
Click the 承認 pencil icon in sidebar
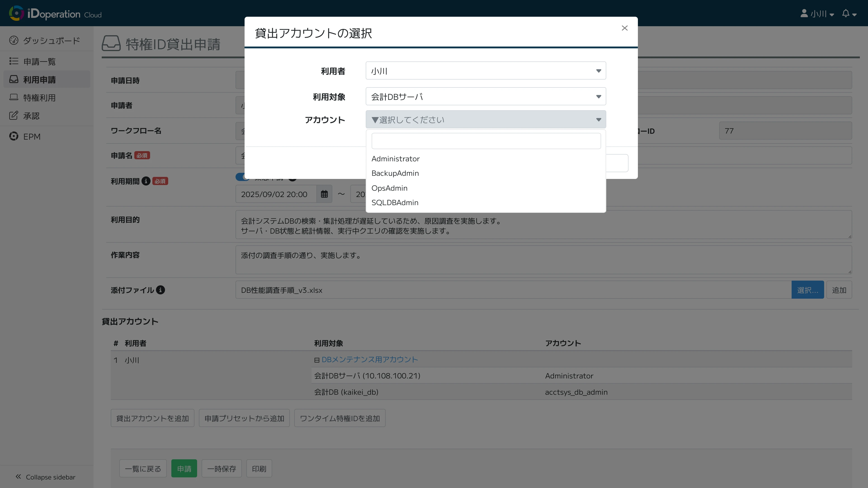(14, 115)
